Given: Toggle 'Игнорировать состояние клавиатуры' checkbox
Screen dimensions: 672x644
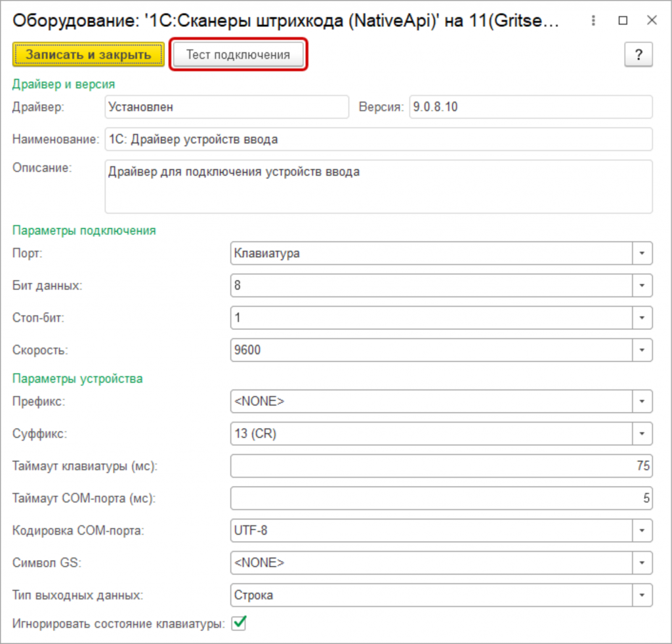Looking at the screenshot, I should click(x=239, y=624).
